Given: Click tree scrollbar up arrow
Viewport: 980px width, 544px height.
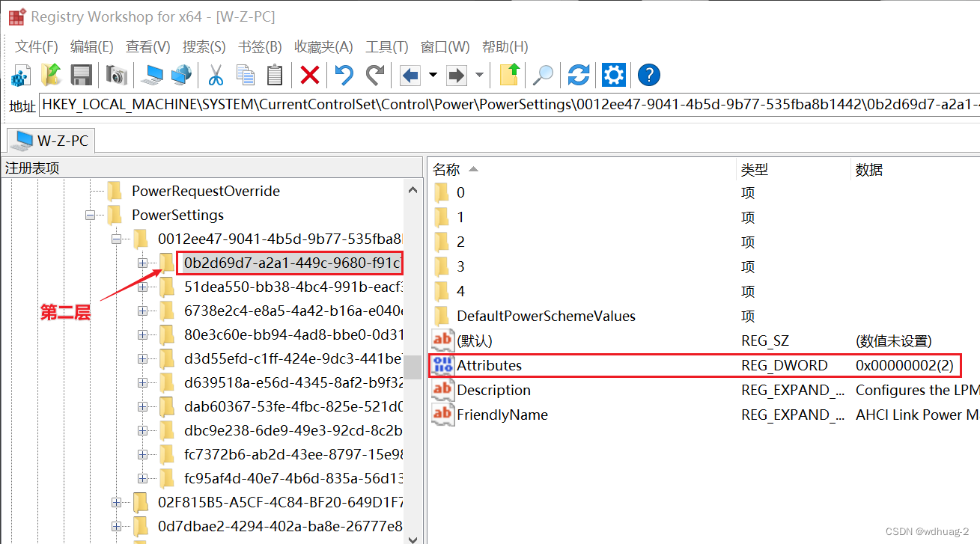Looking at the screenshot, I should [x=413, y=191].
